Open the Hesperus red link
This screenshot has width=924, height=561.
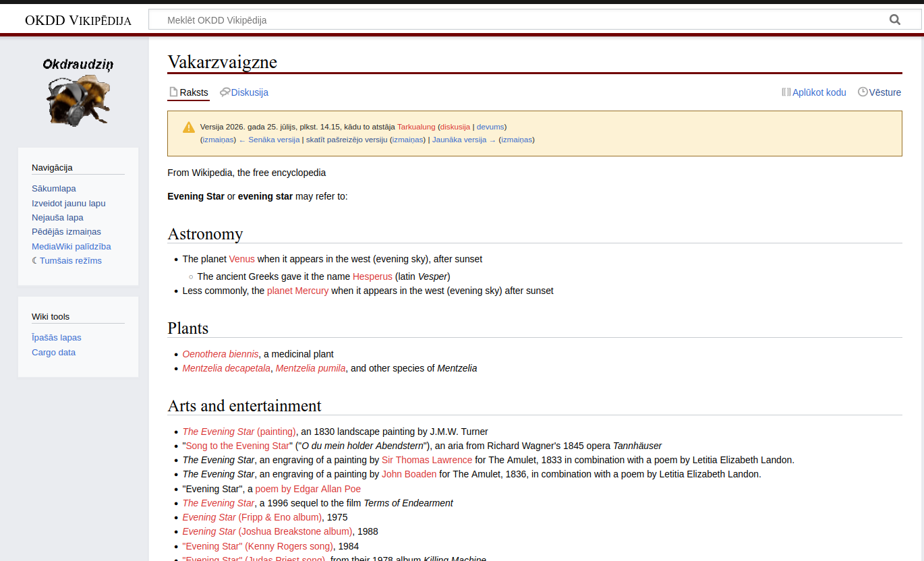coord(372,276)
